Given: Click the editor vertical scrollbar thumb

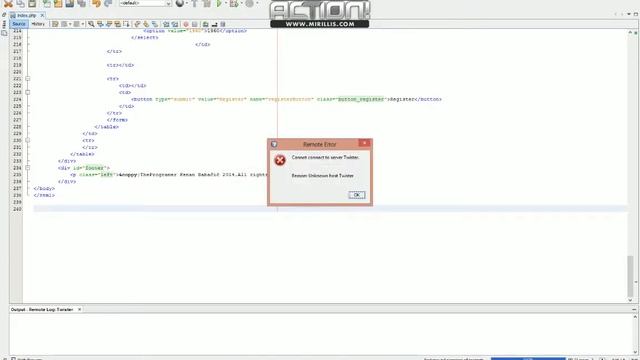Looking at the screenshot, I should pos(630,276).
